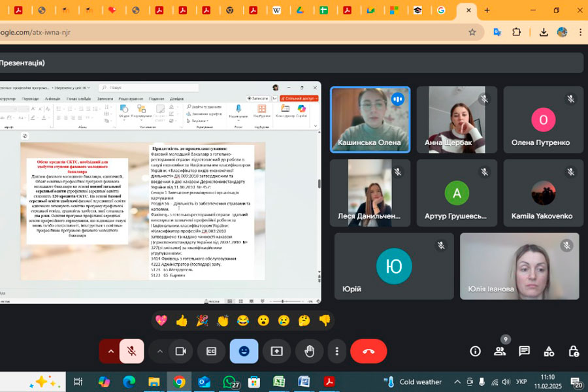Screen dimensions: 588x392
Task: Open Chrome profile avatar
Action: (x=562, y=32)
